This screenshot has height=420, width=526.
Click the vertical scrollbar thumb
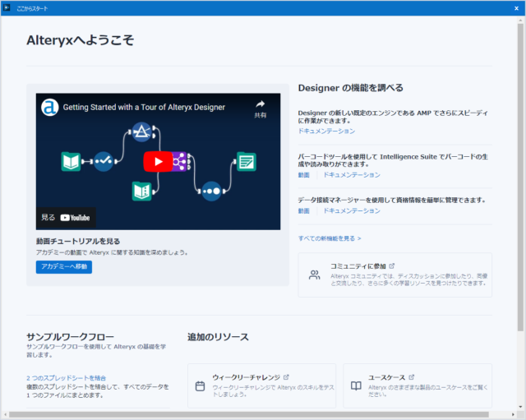tap(520, 178)
